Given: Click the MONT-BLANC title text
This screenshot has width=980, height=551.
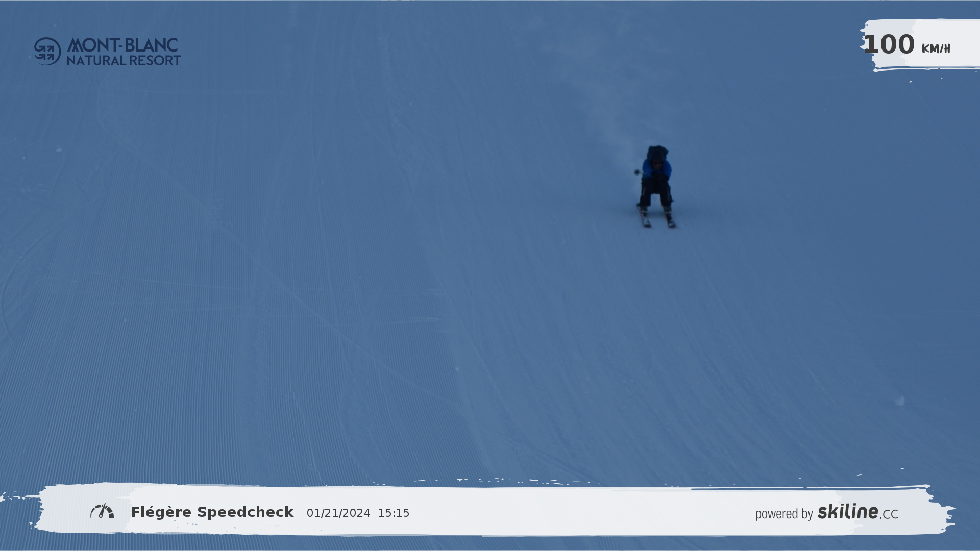Looking at the screenshot, I should coord(122,45).
